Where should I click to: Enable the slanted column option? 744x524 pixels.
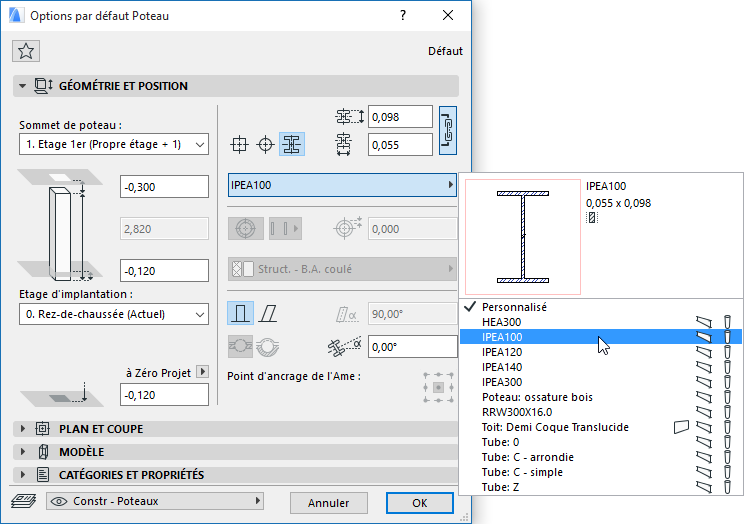(x=268, y=314)
